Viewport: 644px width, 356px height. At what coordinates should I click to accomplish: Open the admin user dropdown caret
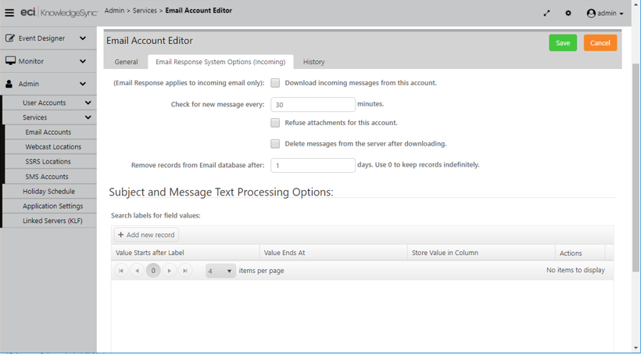(621, 14)
